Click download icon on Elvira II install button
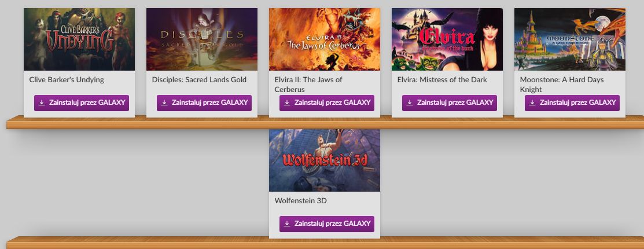Screen dimensions: 644x249 click(x=287, y=102)
